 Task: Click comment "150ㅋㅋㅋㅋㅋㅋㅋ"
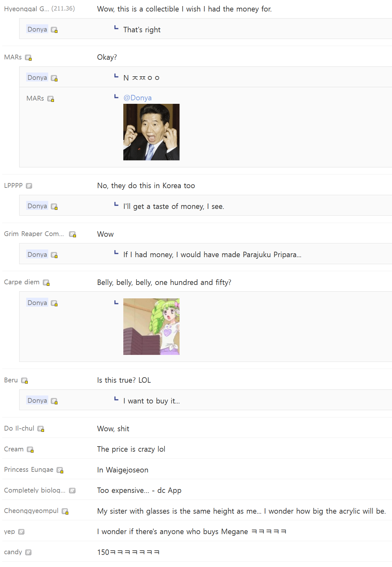[128, 552]
